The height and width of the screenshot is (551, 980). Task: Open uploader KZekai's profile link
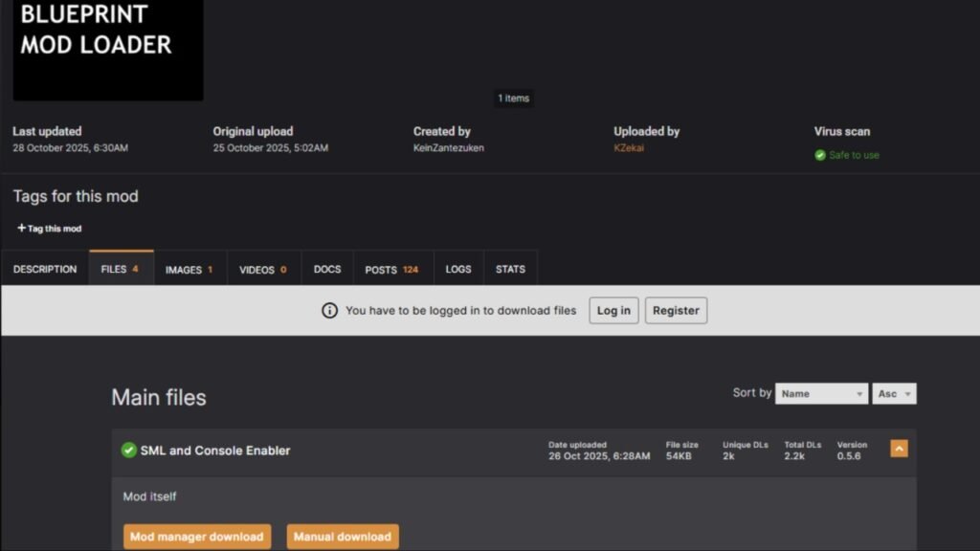pyautogui.click(x=629, y=148)
